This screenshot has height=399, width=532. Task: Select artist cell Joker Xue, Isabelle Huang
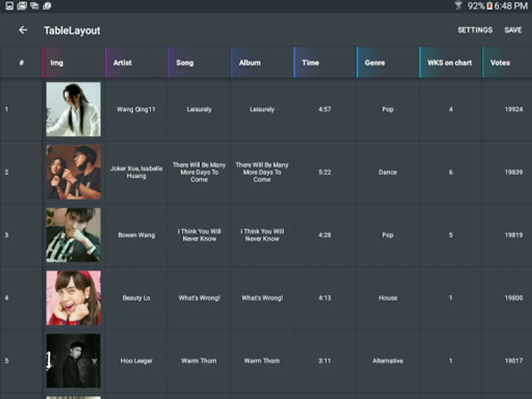(136, 172)
